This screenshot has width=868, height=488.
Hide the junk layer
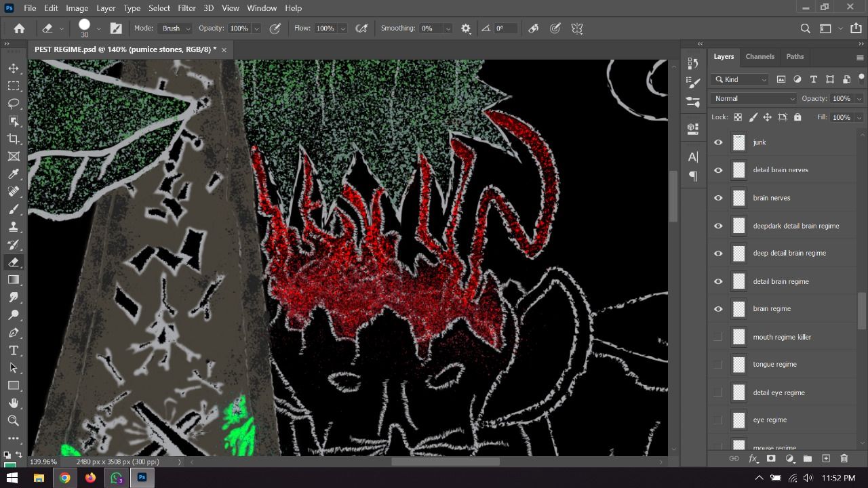[718, 142]
